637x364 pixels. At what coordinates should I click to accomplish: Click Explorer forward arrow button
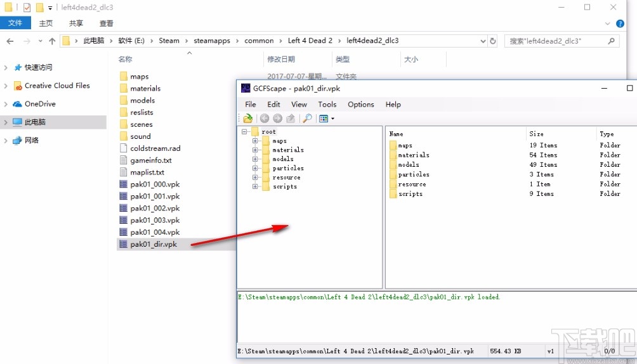click(x=27, y=41)
